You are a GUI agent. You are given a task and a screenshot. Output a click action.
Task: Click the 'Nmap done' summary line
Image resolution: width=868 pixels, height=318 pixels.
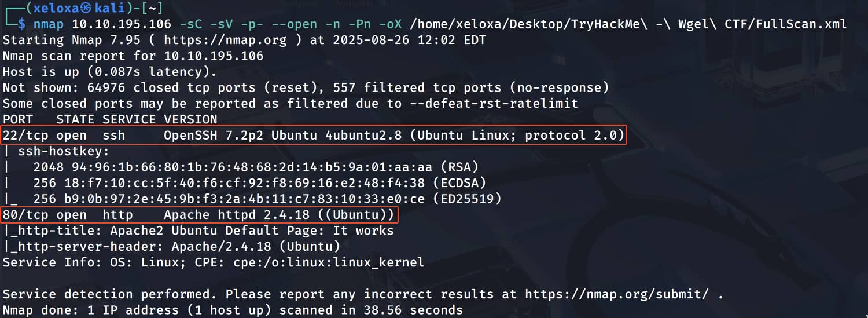click(233, 310)
